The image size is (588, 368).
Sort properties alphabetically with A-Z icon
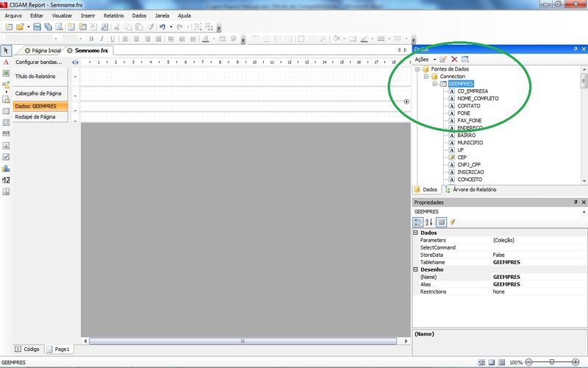[x=429, y=222]
